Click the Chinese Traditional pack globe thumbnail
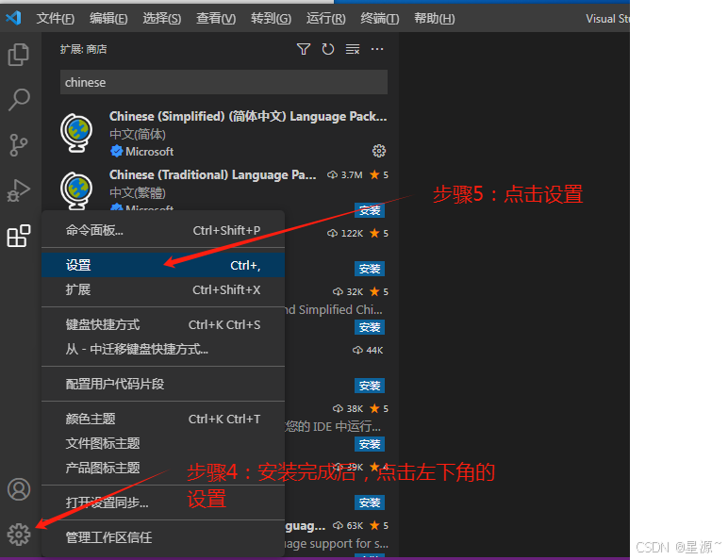 (x=76, y=190)
